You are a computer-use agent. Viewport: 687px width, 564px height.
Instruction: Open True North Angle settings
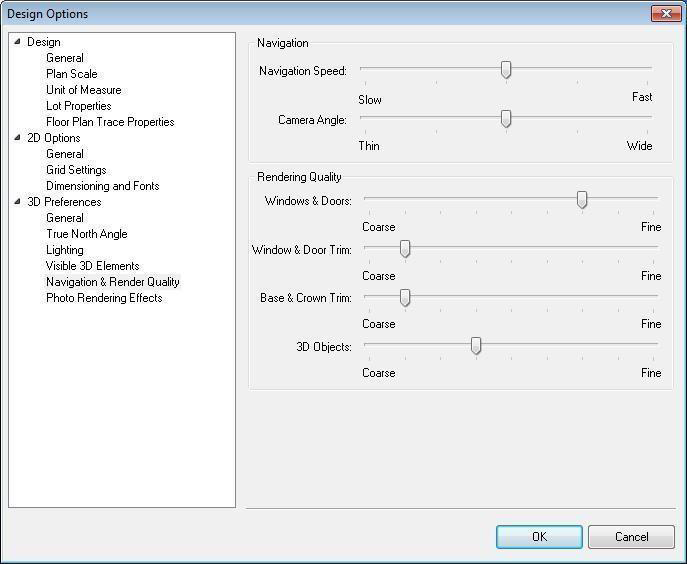click(x=87, y=234)
